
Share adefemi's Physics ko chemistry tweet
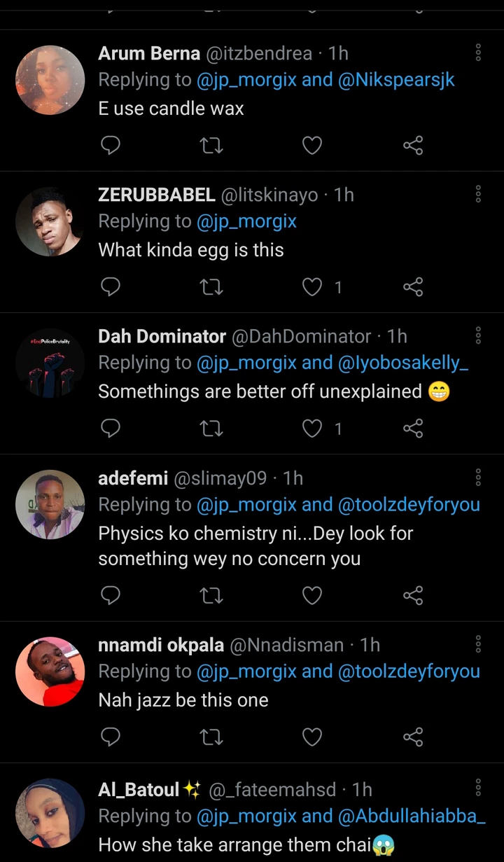[413, 595]
